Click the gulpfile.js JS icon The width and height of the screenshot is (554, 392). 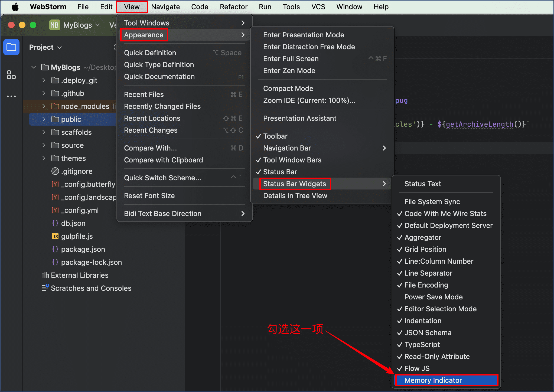coord(55,236)
